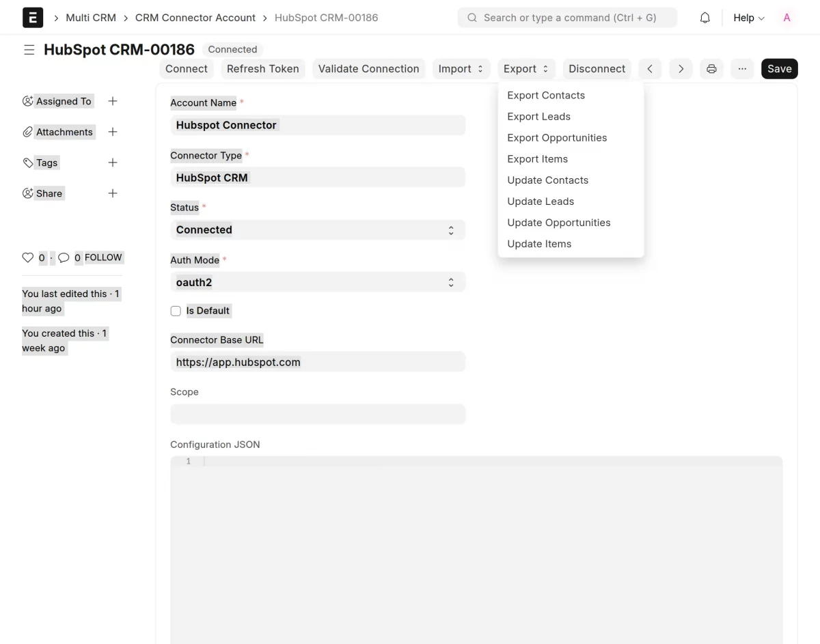Viewport: 820px width, 644px height.
Task: Click the Connect button
Action: [x=187, y=69]
